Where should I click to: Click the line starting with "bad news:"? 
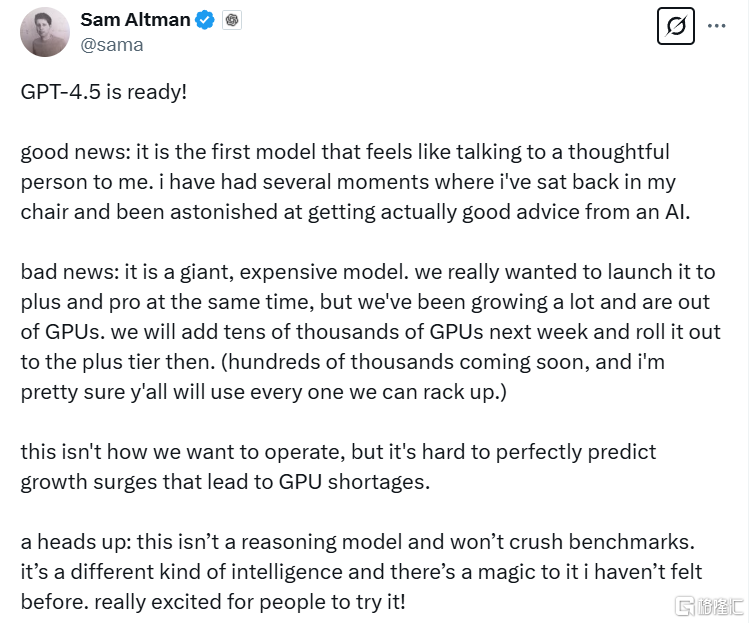[368, 272]
